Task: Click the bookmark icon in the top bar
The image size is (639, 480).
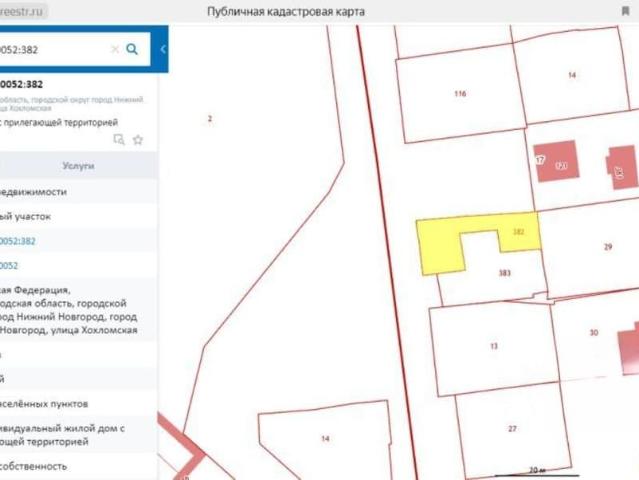Action: coord(625,11)
